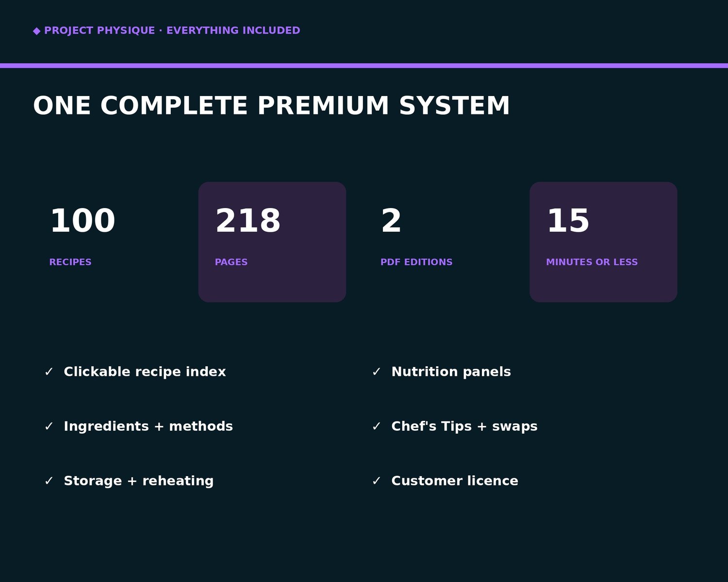Viewport: 728px width, 582px height.
Task: Click checkmark beside Chef's Tips + swaps
Action: pos(376,426)
